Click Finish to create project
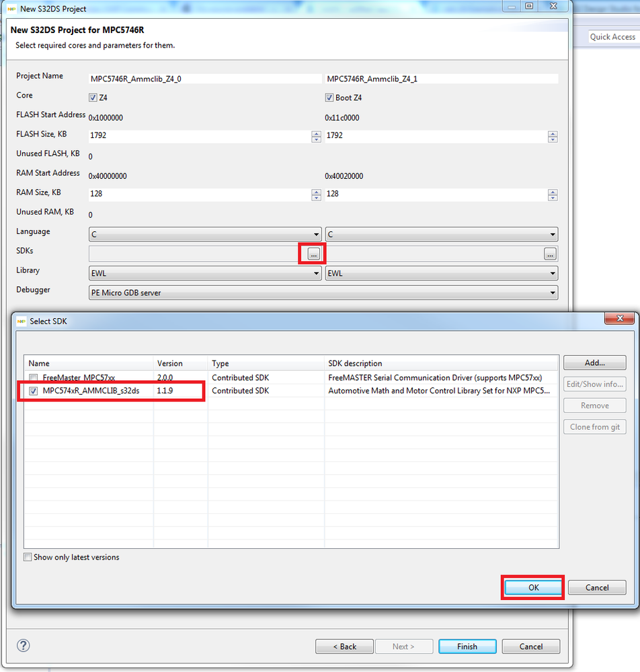Screen dimensions: 640x672 click(467, 646)
